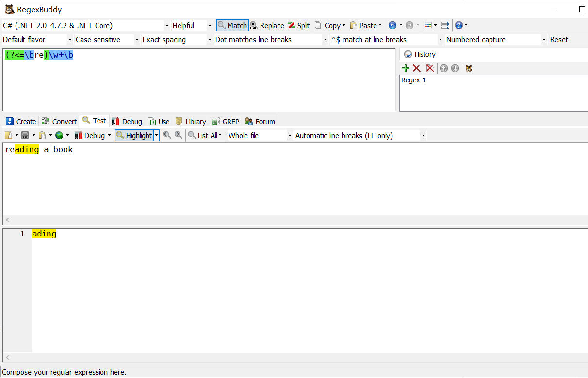Select Regex 1 in the history list

[x=413, y=80]
